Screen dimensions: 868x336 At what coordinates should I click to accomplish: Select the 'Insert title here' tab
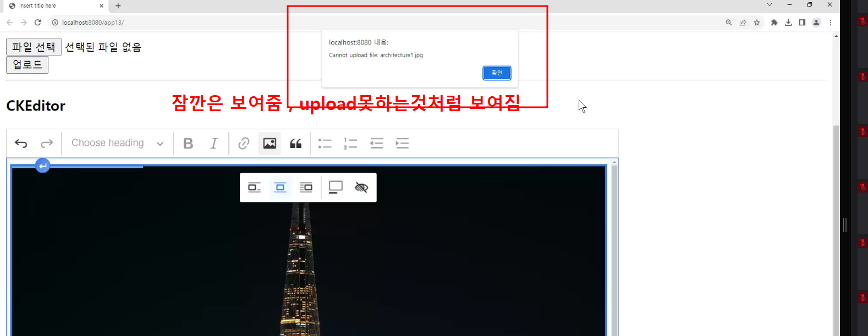coord(55,6)
